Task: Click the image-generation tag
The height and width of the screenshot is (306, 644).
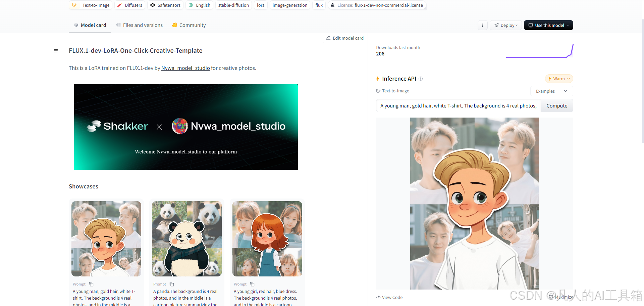Action: (x=290, y=5)
